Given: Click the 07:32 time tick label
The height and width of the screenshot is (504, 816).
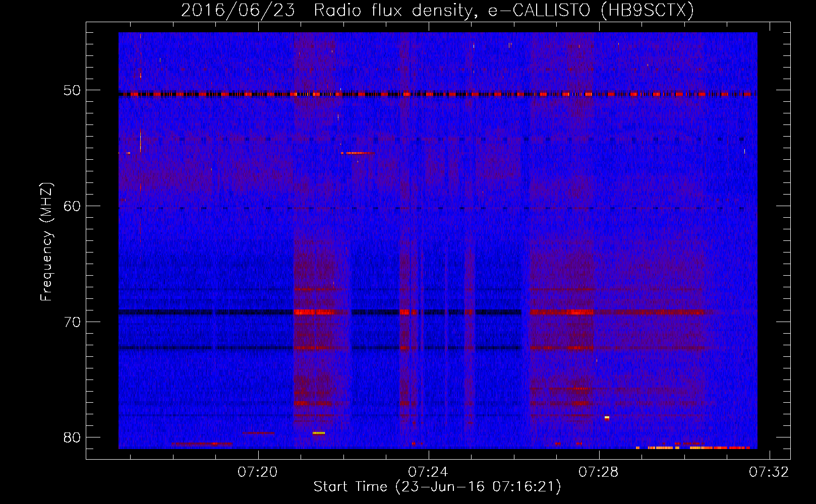Looking at the screenshot, I should coord(769,472).
